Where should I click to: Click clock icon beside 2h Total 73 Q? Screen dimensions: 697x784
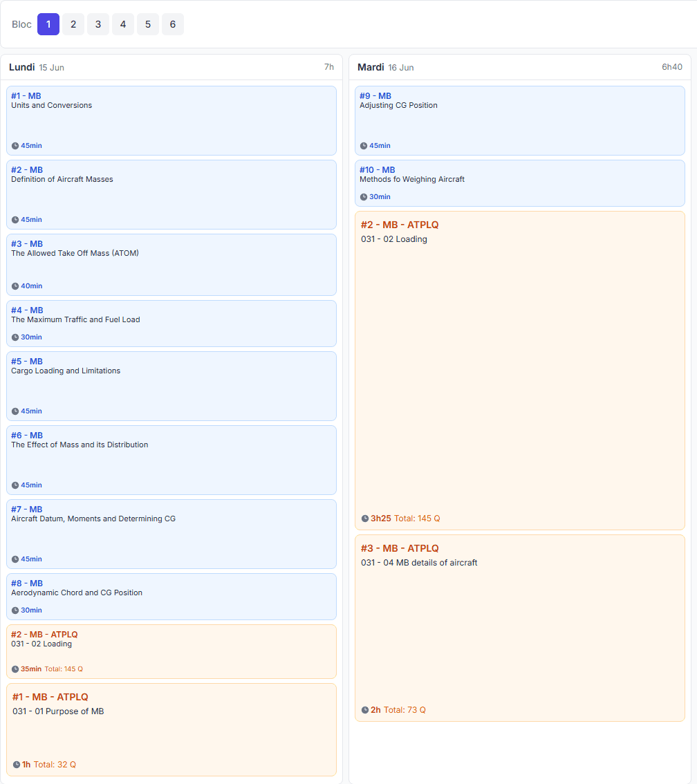pos(365,710)
